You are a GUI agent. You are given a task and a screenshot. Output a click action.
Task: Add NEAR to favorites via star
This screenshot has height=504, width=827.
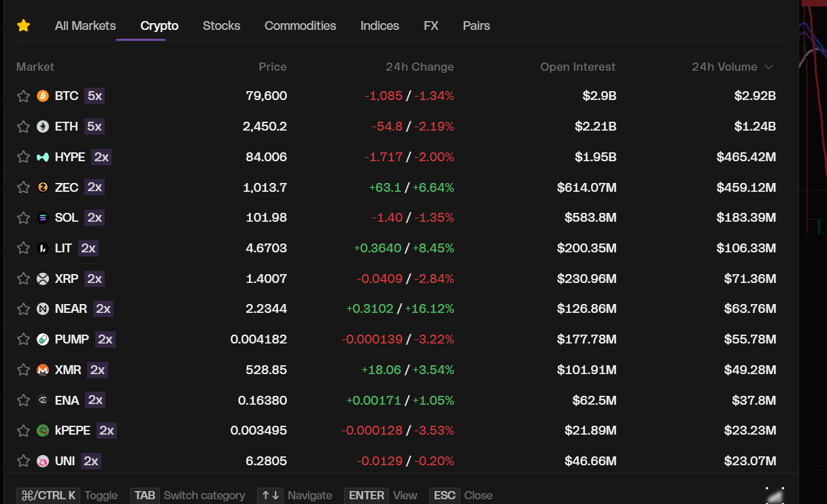point(23,309)
